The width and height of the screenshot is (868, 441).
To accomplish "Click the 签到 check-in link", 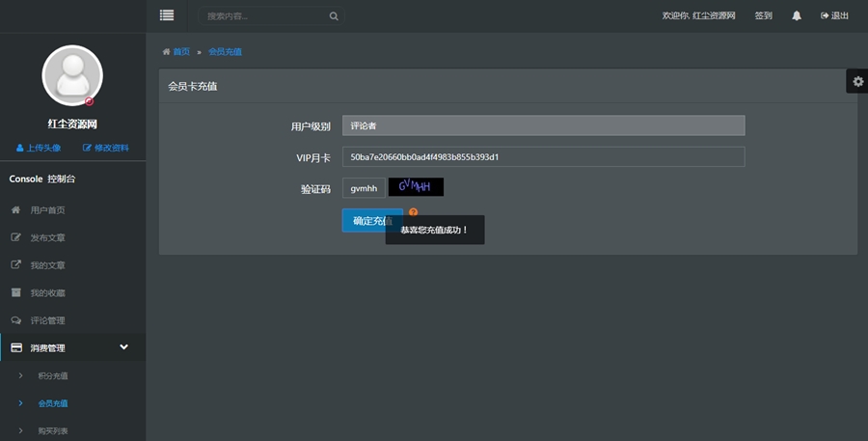I will click(x=764, y=15).
